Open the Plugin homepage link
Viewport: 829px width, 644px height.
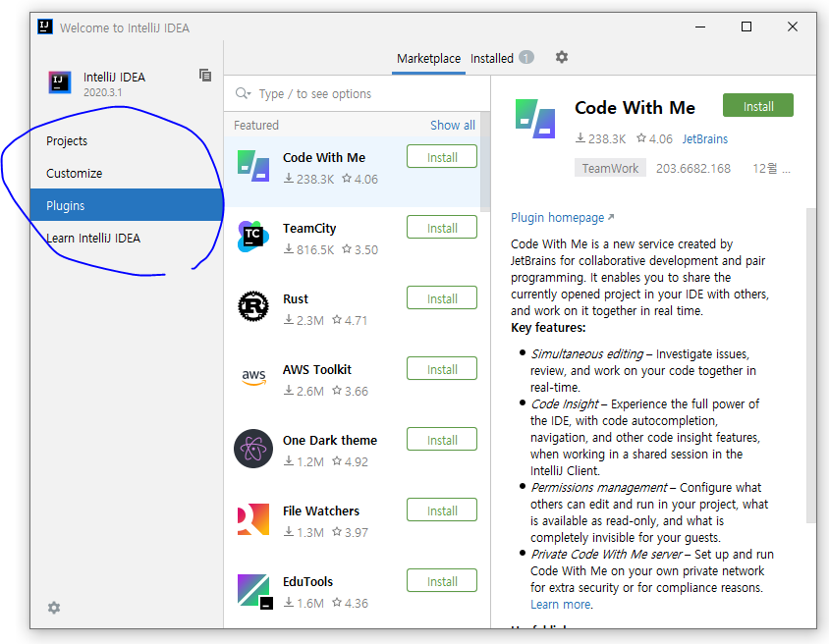click(x=557, y=217)
